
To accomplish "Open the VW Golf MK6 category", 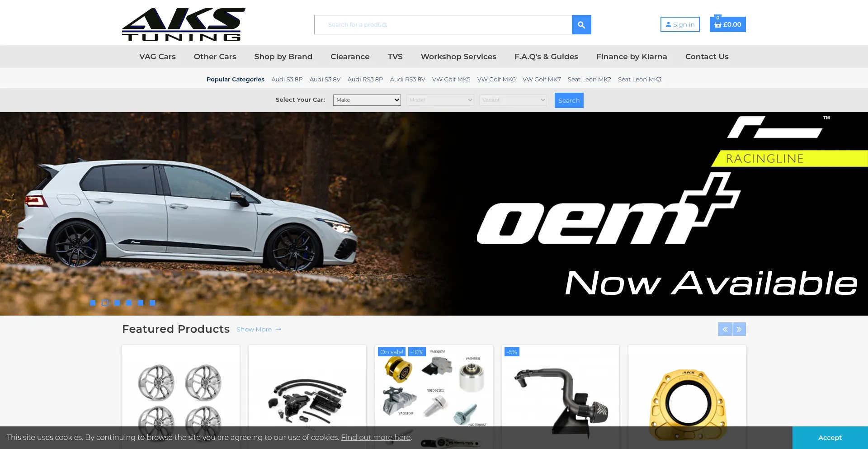I will point(496,79).
